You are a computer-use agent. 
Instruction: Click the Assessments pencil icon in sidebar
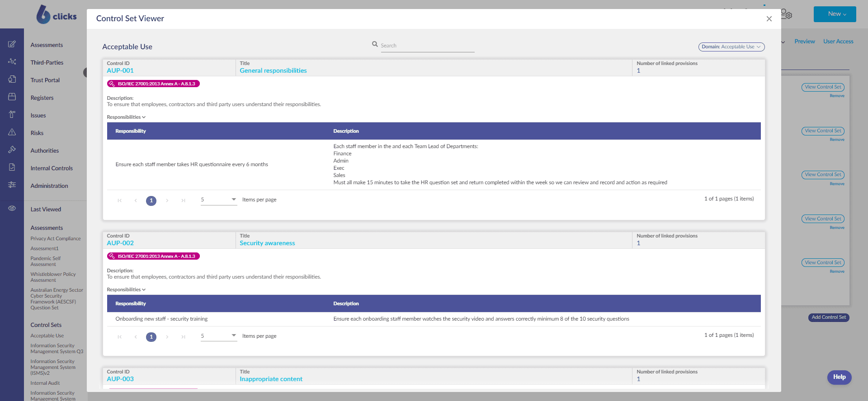tap(12, 44)
